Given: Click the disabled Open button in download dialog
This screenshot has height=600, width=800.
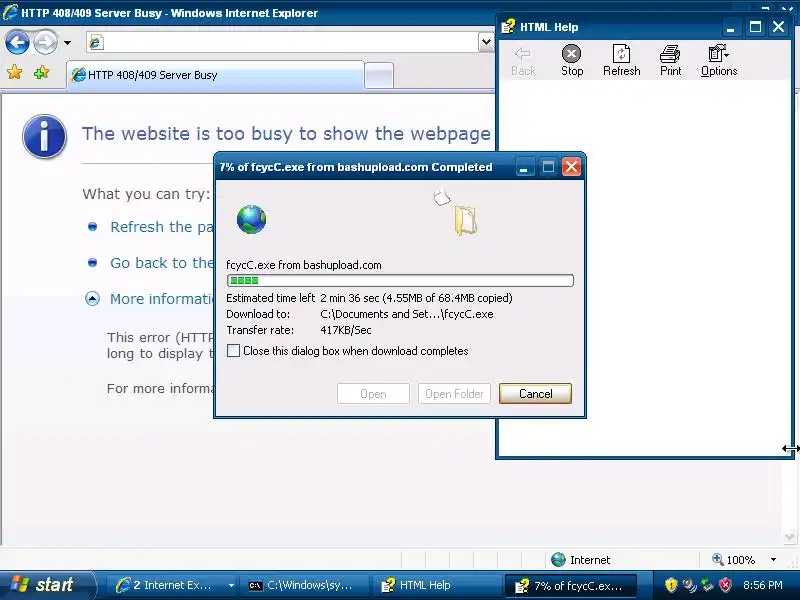Looking at the screenshot, I should 373,394.
